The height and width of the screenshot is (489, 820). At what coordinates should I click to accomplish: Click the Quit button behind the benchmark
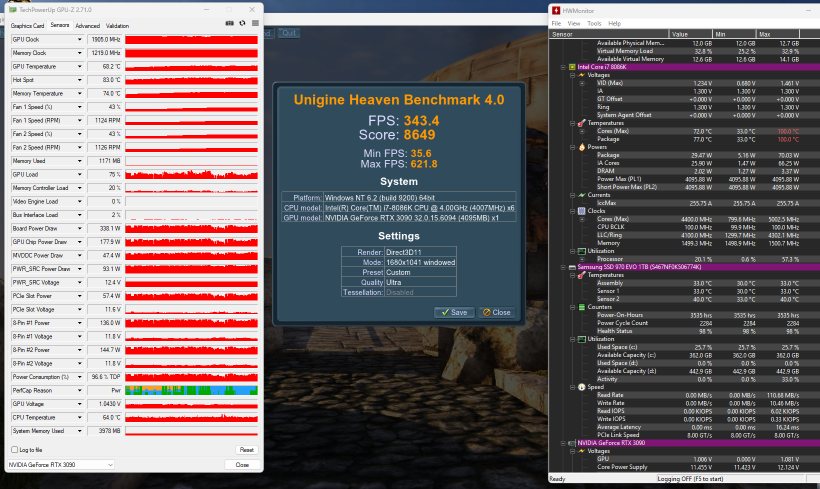(289, 33)
